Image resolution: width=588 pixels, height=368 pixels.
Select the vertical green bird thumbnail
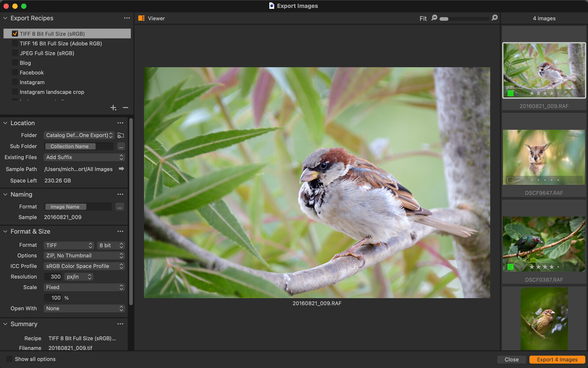coord(544,319)
